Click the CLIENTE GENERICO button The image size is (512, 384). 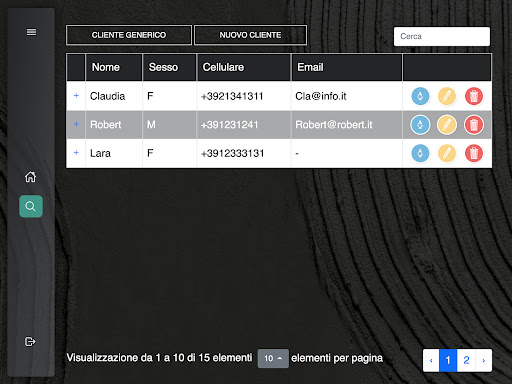pyautogui.click(x=129, y=35)
